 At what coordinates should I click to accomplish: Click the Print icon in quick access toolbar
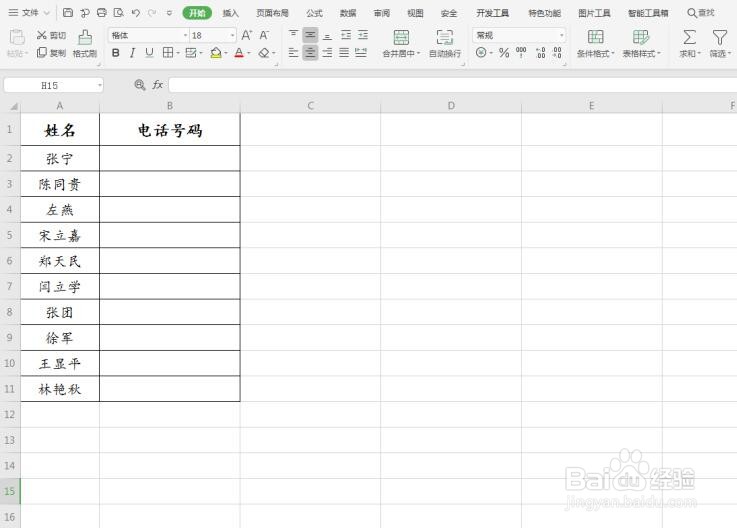coord(102,13)
